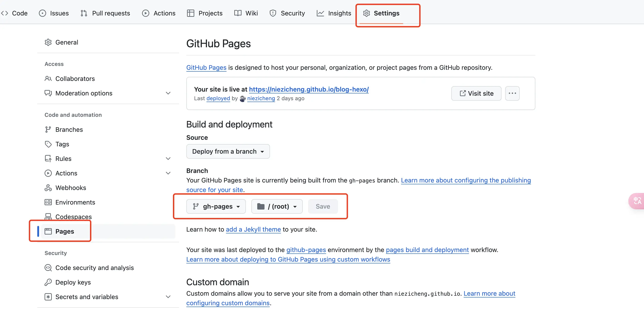
Task: Open Collaborators settings
Action: tap(108, 78)
